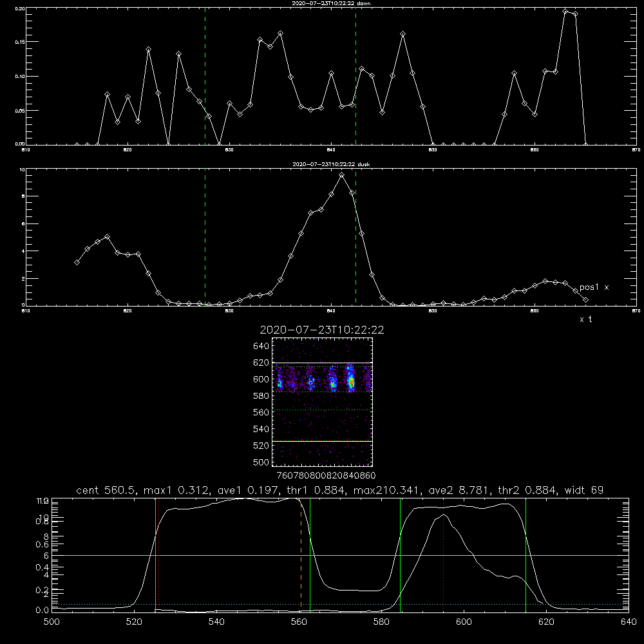Click the green dashed line near 828 in dawn plot
Image resolution: width=644 pixels, height=644 pixels.
[205, 76]
